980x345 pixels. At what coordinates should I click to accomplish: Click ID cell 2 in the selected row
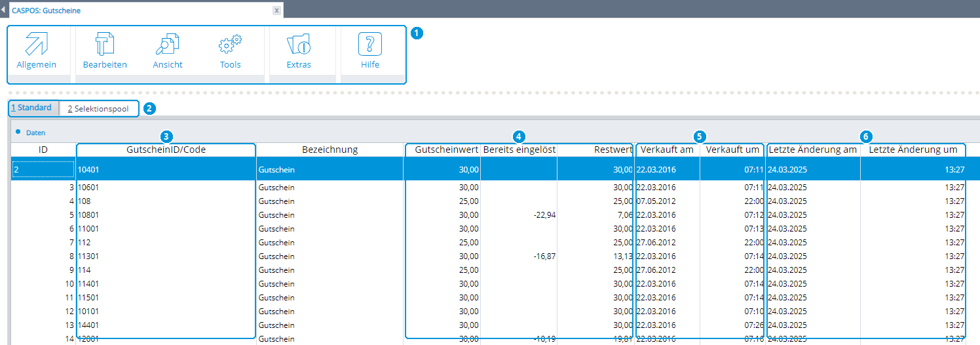tap(43, 169)
